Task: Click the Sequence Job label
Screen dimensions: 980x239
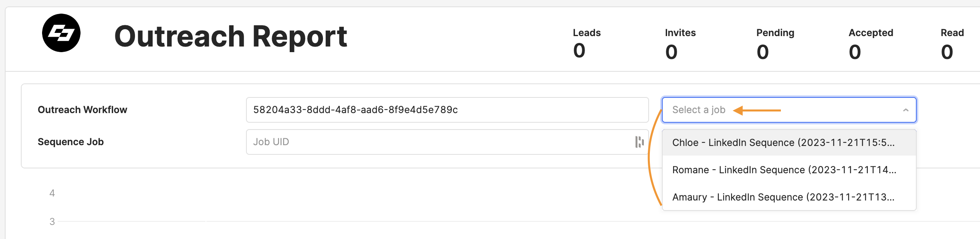Action: click(x=71, y=142)
